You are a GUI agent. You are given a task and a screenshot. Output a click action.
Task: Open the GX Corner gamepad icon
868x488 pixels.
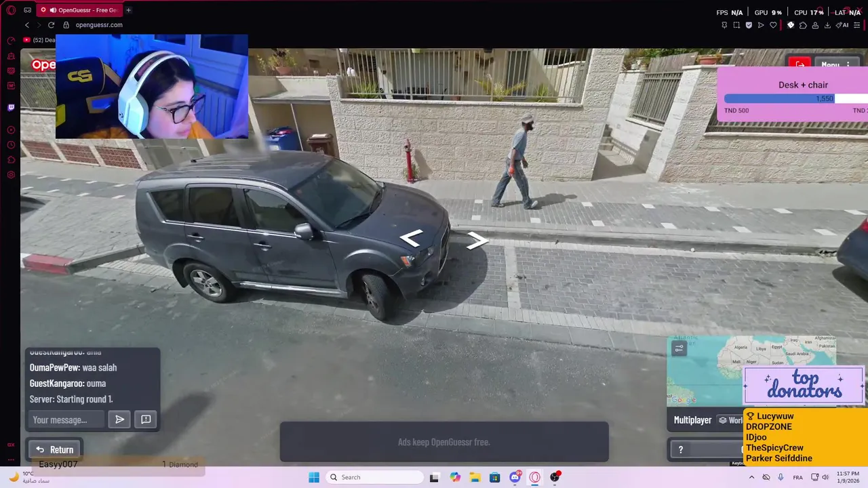click(27, 10)
